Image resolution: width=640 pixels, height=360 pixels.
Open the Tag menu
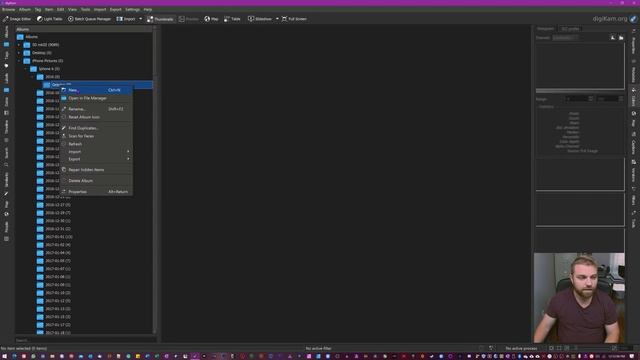38,9
